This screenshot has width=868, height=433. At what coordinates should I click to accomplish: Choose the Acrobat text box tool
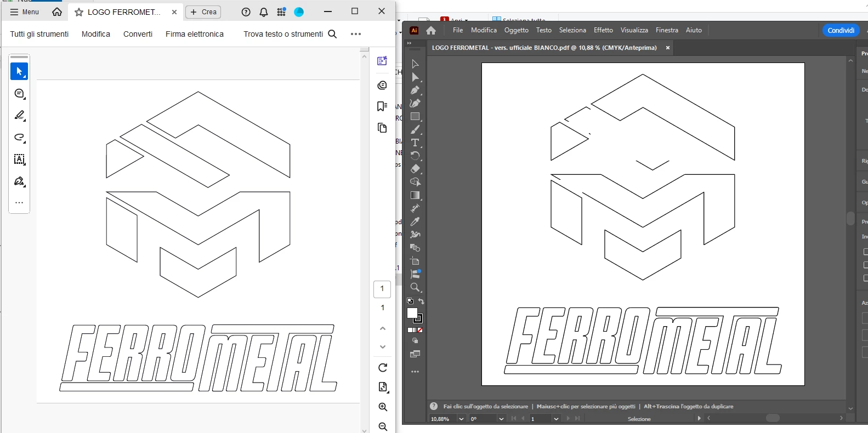point(19,159)
